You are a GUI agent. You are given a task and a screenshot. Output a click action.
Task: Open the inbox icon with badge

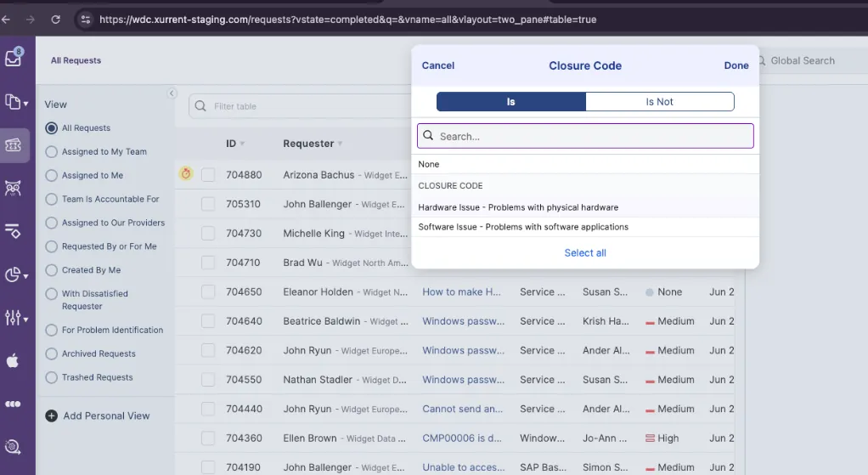tap(14, 56)
